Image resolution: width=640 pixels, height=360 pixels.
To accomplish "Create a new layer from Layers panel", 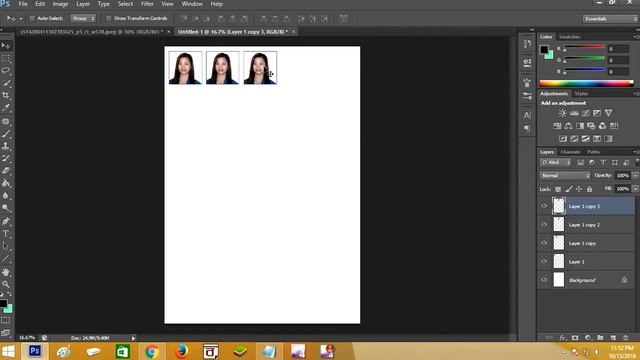I will (x=613, y=338).
